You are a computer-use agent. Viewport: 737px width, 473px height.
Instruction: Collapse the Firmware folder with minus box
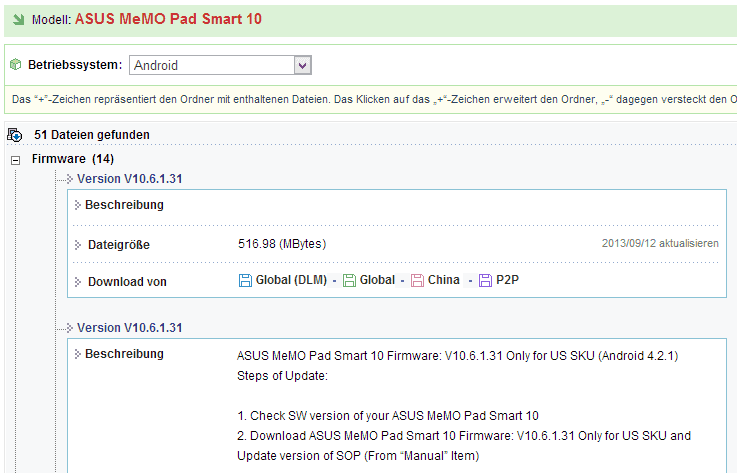point(16,160)
